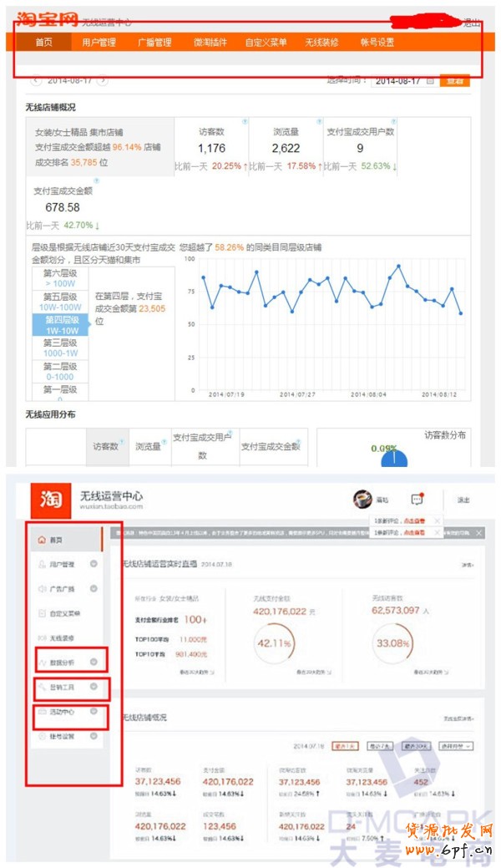Expand 营销工具 sidebar section
Viewport: 501px width, 868px height.
coord(94,688)
